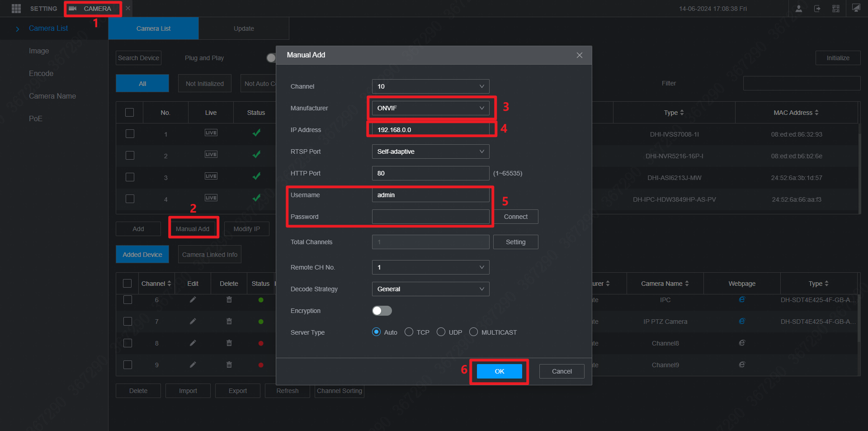868x431 pixels.
Task: Open Channel8 webpage via the browser icon
Action: tap(741, 343)
